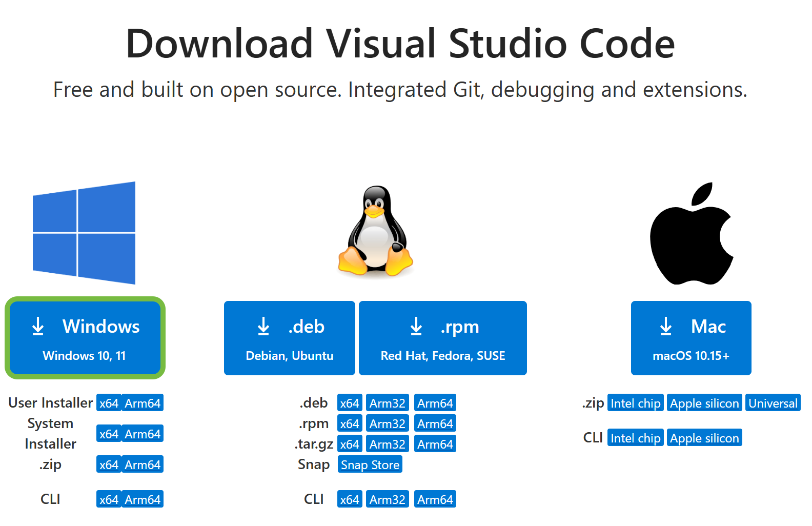The width and height of the screenshot is (812, 526).
Task: Click the Mac 'CLI' row label
Action: [593, 438]
